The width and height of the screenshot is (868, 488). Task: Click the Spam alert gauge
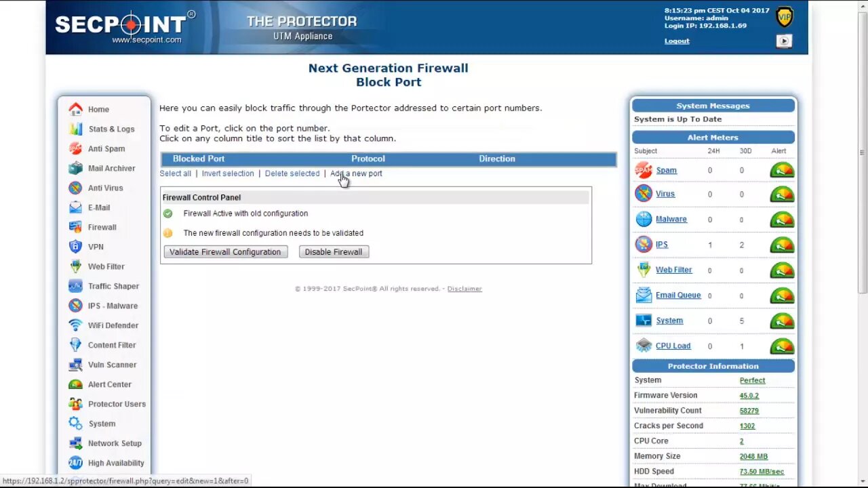tap(782, 170)
